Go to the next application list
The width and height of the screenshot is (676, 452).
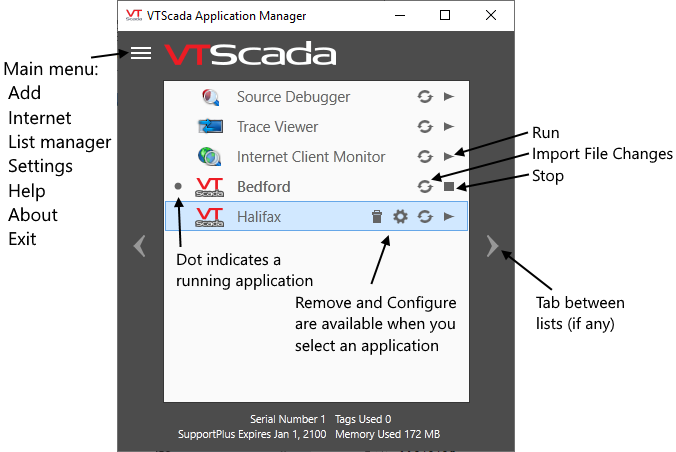point(491,246)
